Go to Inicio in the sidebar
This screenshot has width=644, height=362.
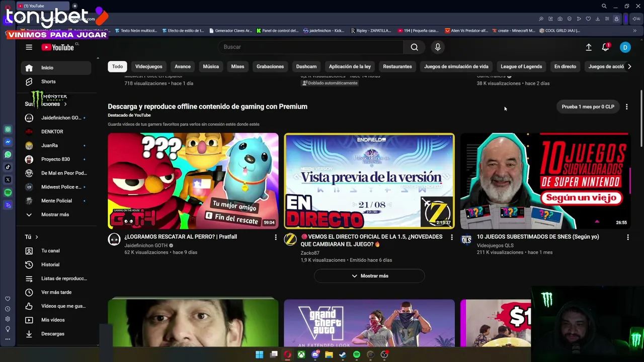(56, 68)
